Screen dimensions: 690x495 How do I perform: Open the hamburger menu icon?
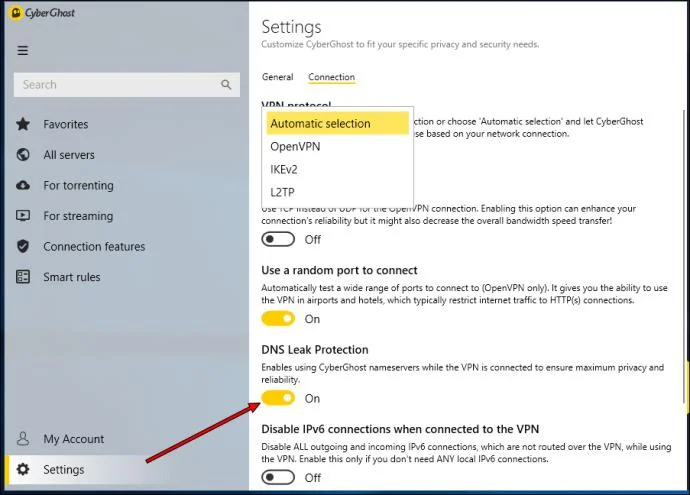pyautogui.click(x=22, y=51)
